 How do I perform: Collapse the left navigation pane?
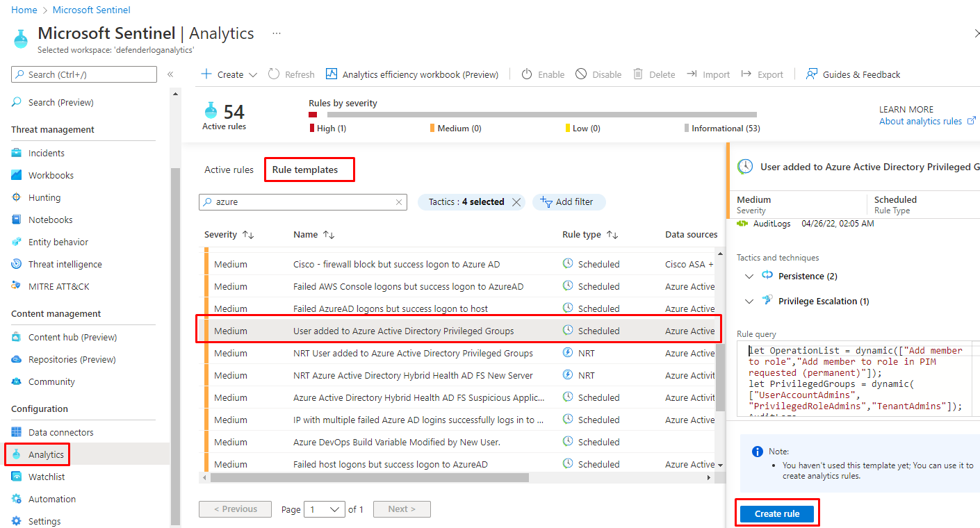[170, 74]
